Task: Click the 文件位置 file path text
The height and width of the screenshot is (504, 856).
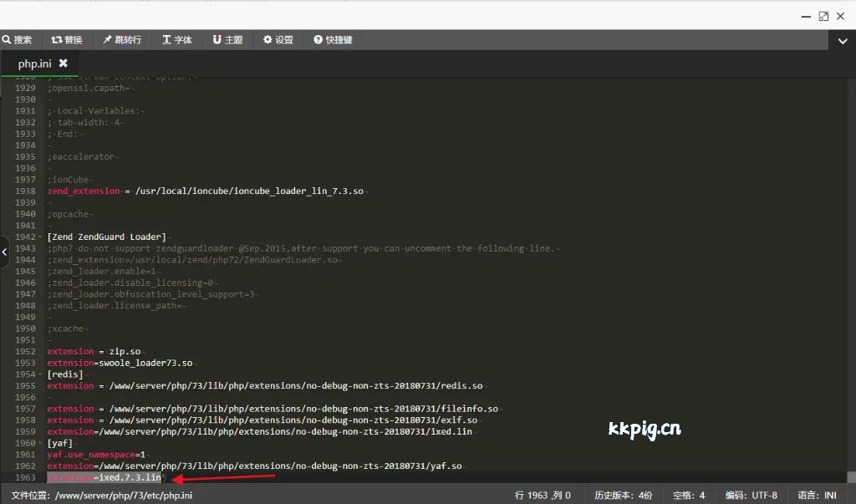Action: (x=101, y=496)
